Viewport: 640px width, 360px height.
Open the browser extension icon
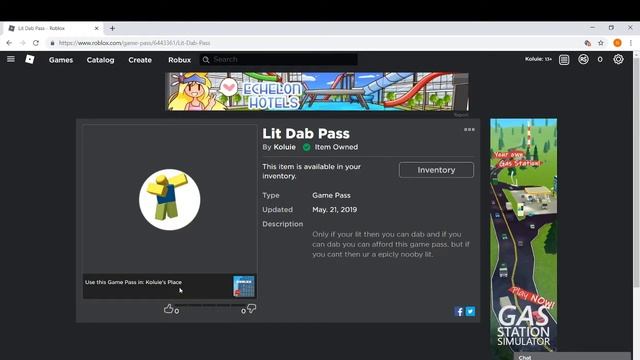point(587,43)
